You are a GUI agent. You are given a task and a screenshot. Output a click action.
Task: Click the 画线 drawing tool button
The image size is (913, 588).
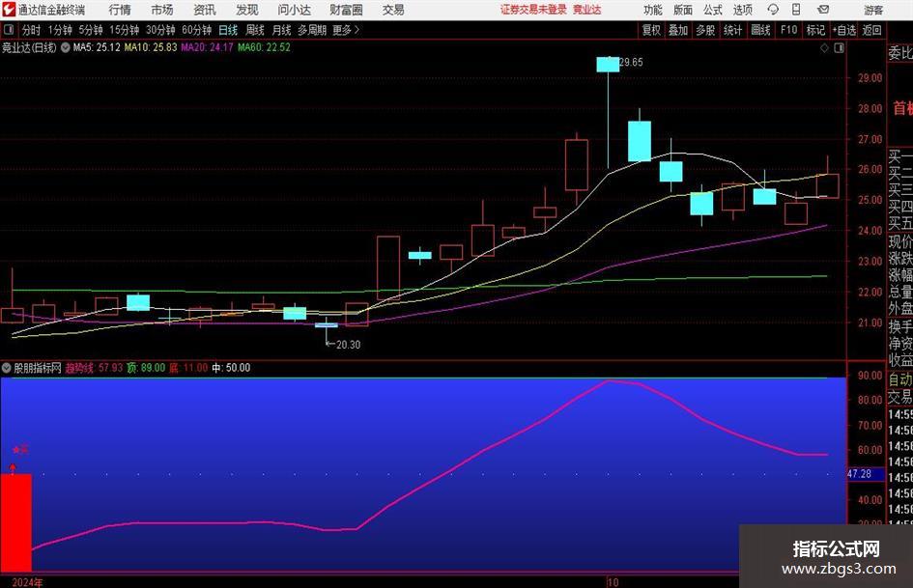760,30
